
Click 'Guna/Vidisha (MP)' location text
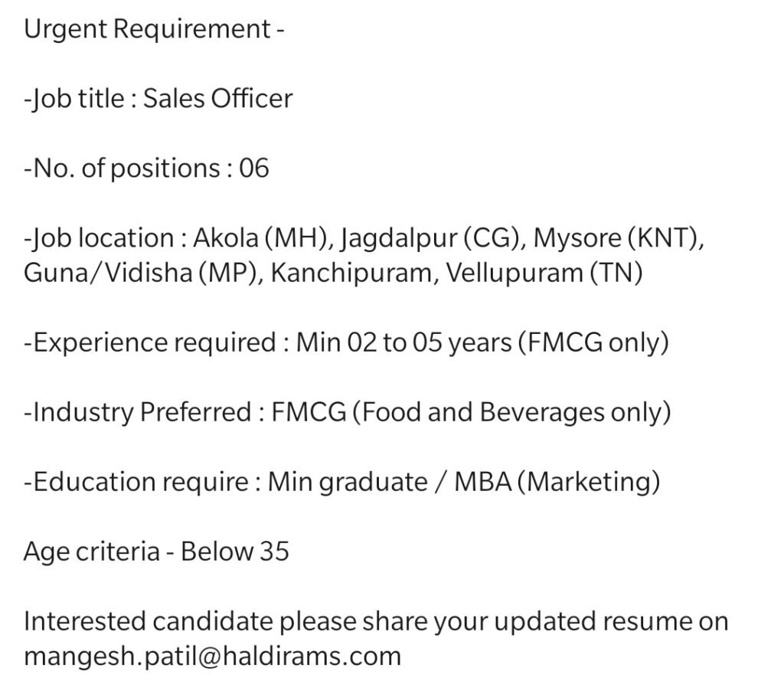[x=143, y=273]
